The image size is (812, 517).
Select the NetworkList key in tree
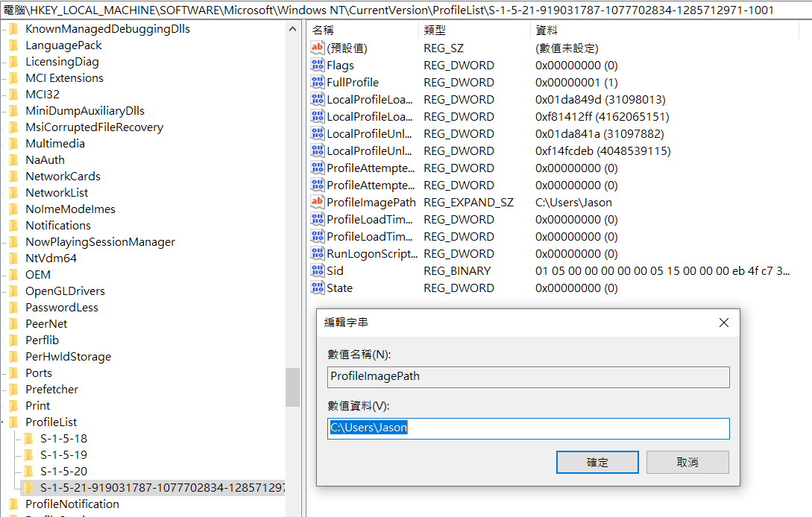point(57,193)
